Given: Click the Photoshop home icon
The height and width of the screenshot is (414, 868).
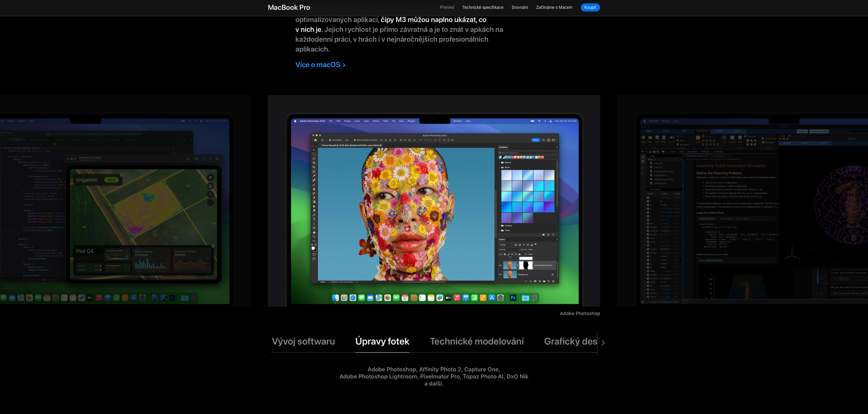Looking at the screenshot, I should [315, 140].
